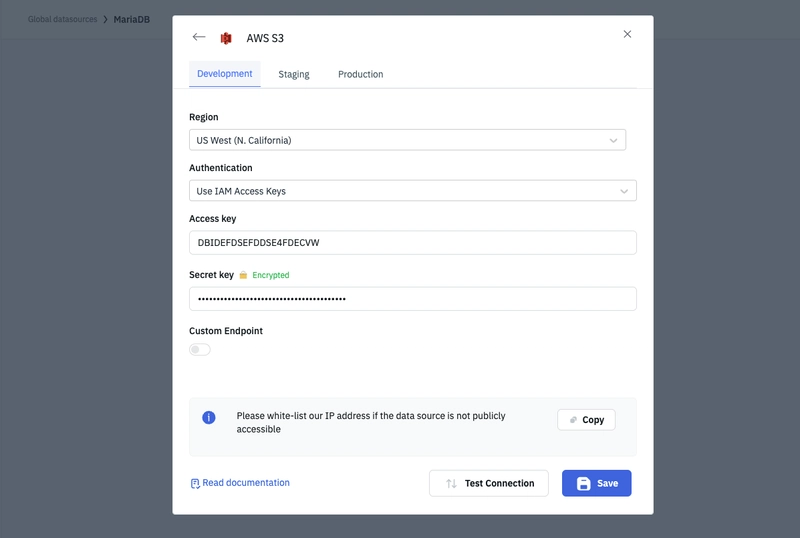Click into the Access key field
This screenshot has height=538, width=800.
[x=413, y=242]
